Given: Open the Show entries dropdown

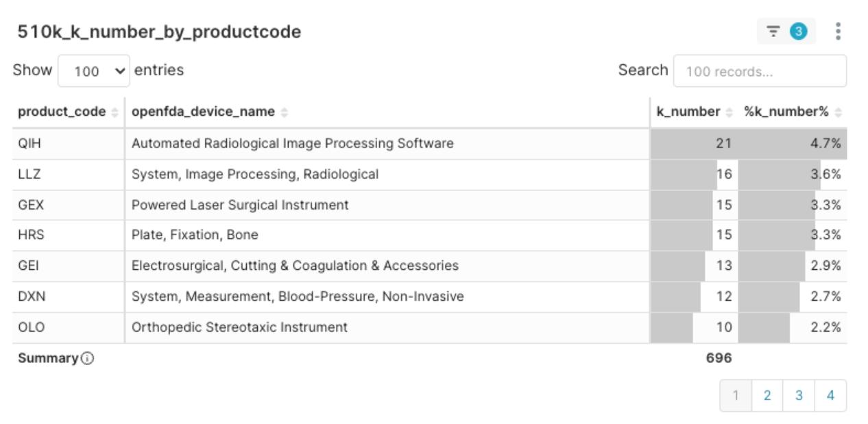Looking at the screenshot, I should point(94,71).
